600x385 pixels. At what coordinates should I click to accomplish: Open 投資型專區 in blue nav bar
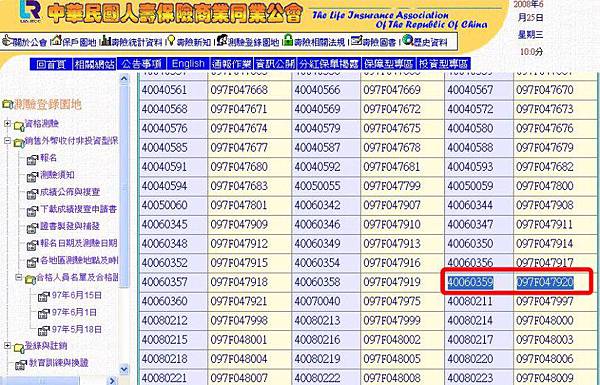(443, 64)
